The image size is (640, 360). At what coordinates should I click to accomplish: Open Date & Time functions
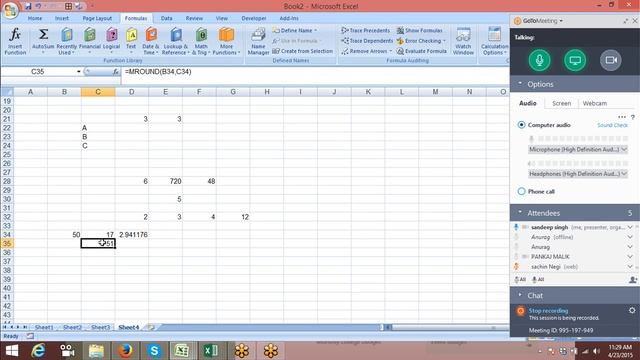pyautogui.click(x=150, y=41)
